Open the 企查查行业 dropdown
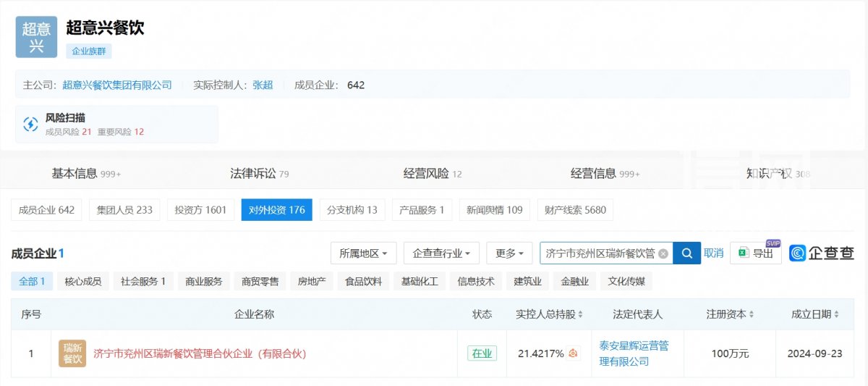Viewport: 868px width, 386px height. click(441, 253)
